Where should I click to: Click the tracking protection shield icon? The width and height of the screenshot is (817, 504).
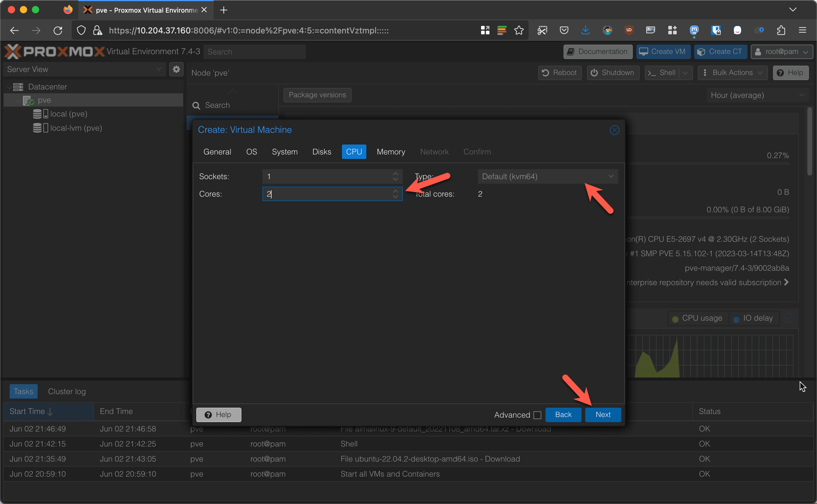81,31
